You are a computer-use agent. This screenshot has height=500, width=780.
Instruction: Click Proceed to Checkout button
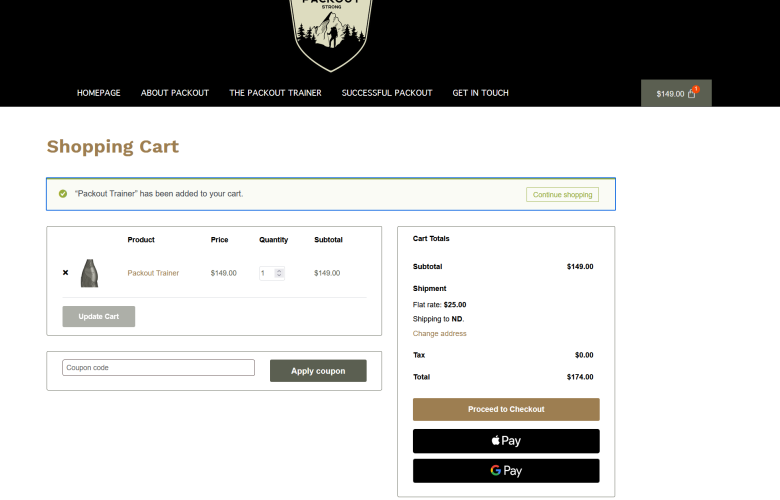(506, 409)
